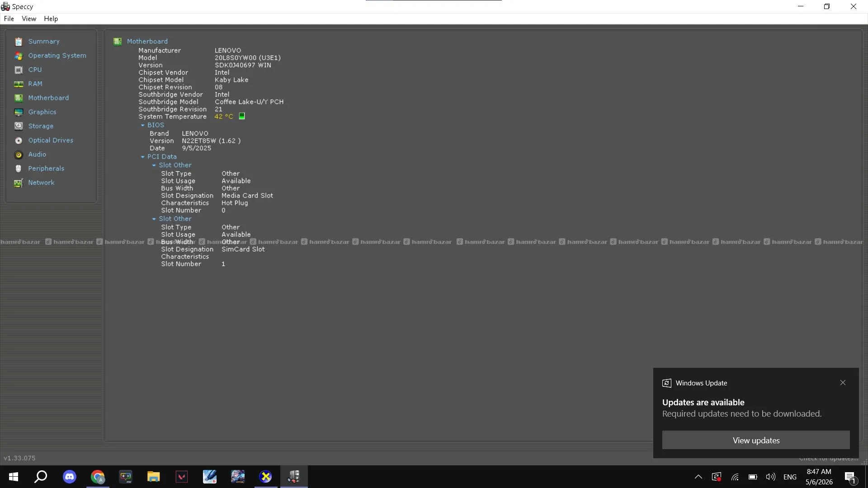This screenshot has width=868, height=488.
Task: Dismiss the Windows Update notification
Action: pos(843,383)
